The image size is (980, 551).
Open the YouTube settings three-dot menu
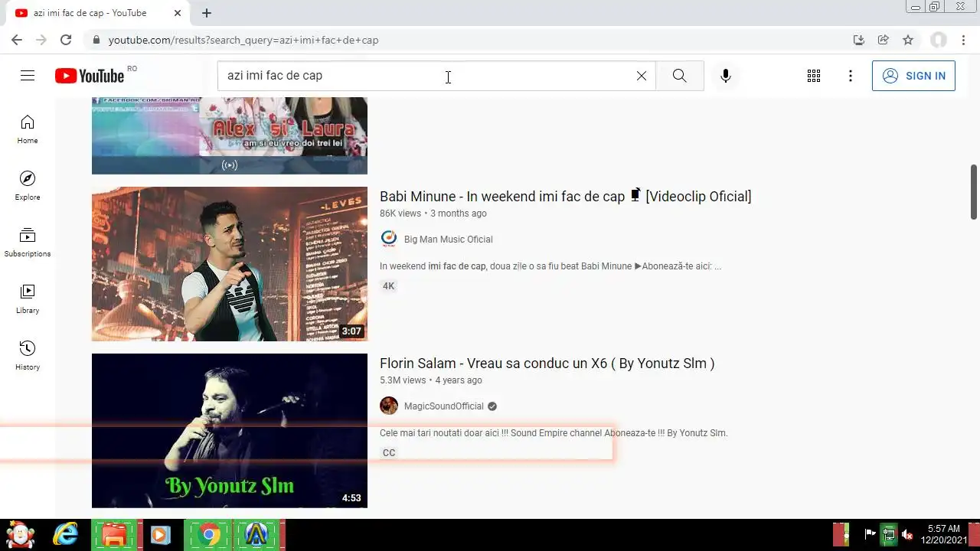[x=851, y=76]
